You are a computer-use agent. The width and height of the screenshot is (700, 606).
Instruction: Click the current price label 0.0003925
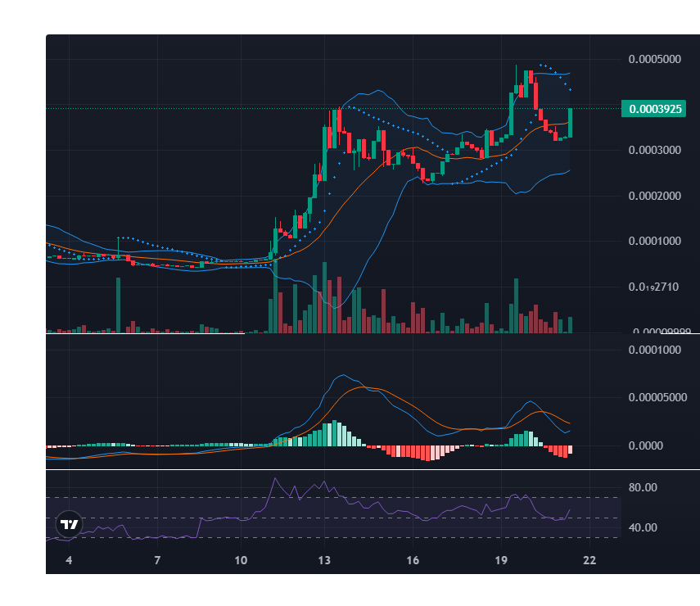pyautogui.click(x=653, y=109)
